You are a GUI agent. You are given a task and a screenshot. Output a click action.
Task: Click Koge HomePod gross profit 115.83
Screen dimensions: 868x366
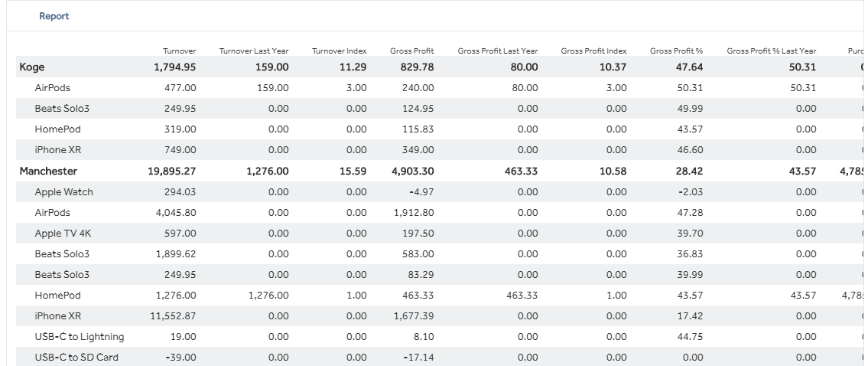point(420,129)
